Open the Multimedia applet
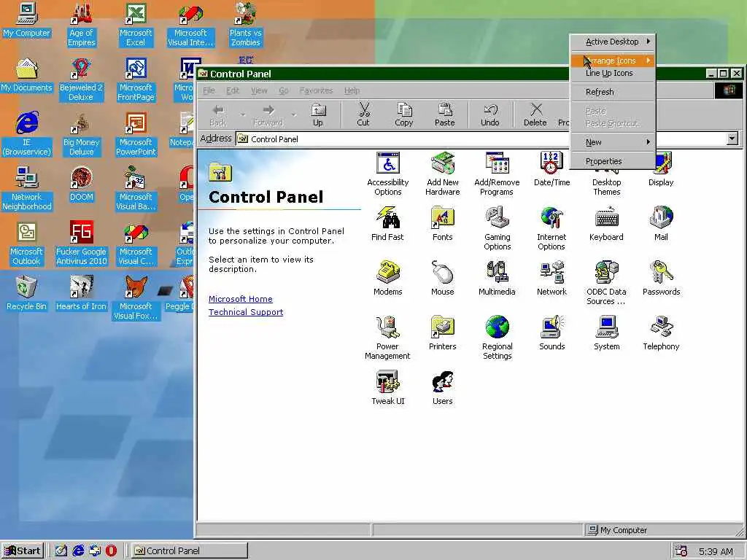 (x=497, y=279)
